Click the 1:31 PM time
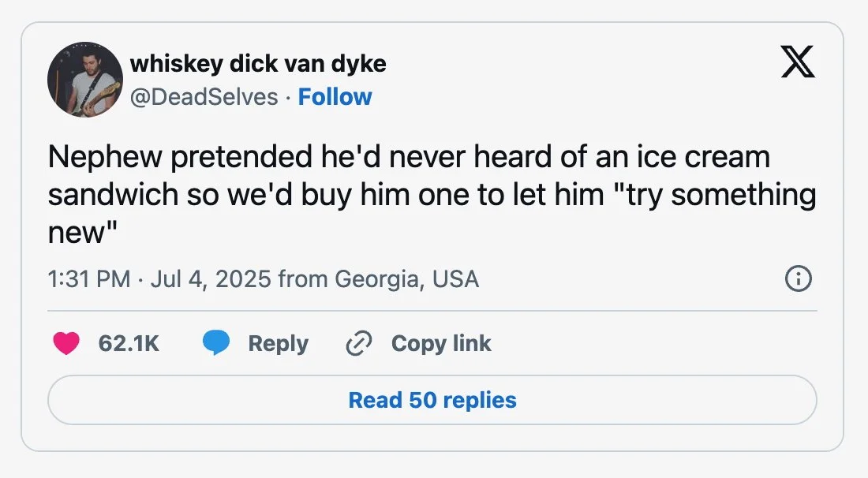This screenshot has width=868, height=478. tap(88, 279)
